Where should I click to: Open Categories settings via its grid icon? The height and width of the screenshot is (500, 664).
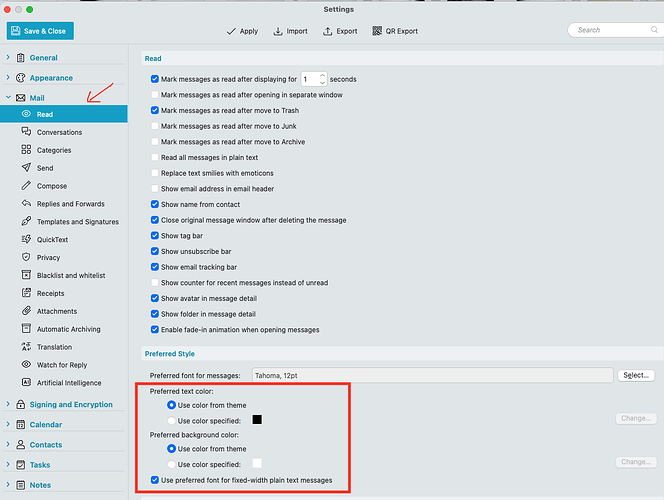(x=26, y=150)
